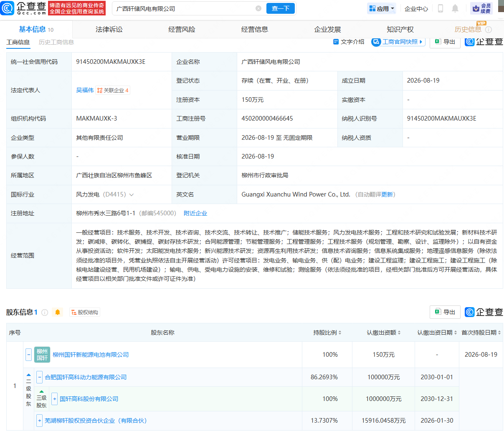504x431 pixels.
Task: Go to 企业中心
Action: click(416, 8)
